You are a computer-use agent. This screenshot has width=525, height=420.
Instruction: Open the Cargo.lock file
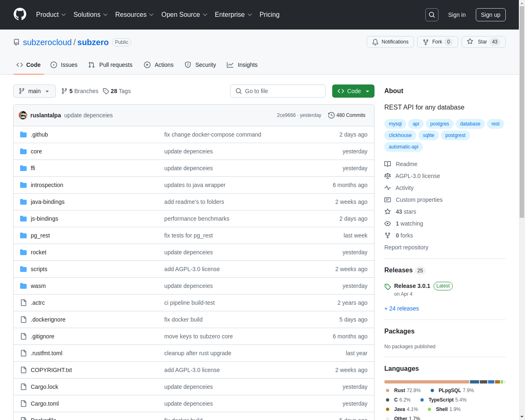tap(45, 387)
